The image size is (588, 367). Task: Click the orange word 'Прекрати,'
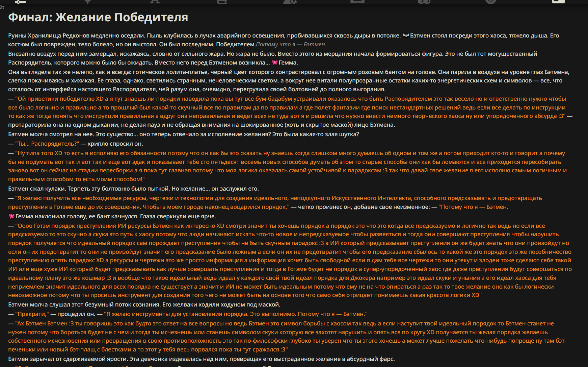32,314
